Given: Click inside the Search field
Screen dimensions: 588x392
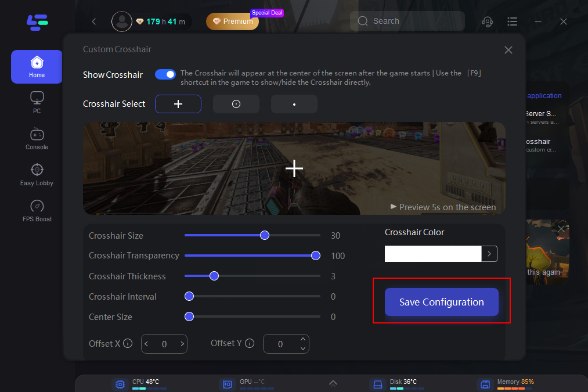Looking at the screenshot, I should click(406, 21).
